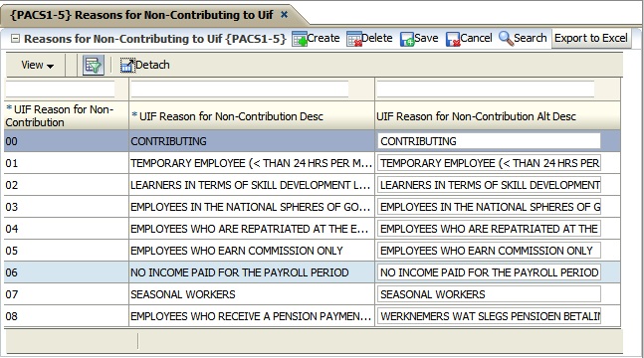Click the filter field above Alt Desc column

pyautogui.click(x=486, y=89)
